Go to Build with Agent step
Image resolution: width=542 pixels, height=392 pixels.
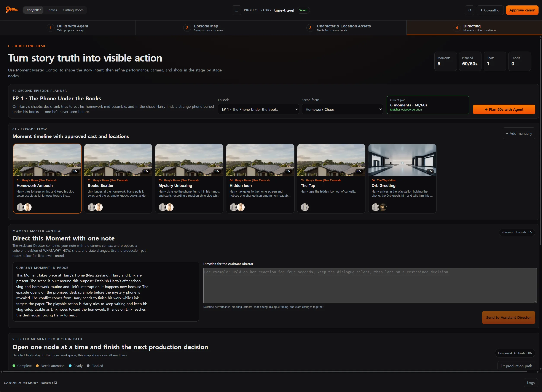point(68,28)
